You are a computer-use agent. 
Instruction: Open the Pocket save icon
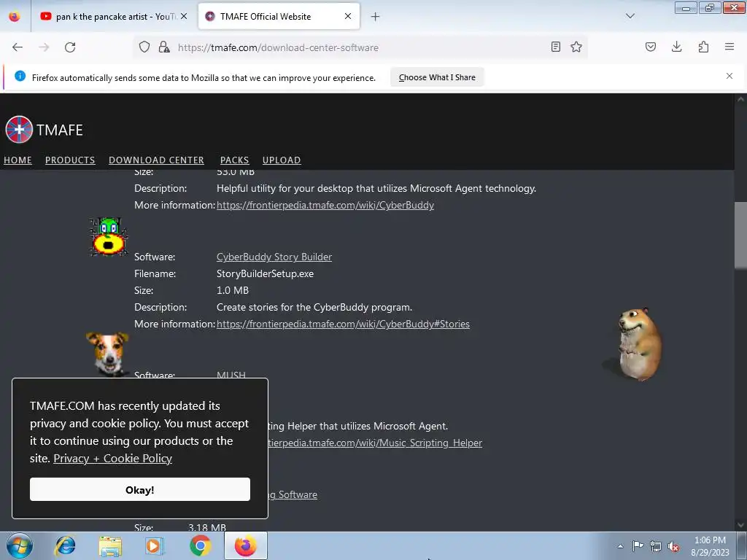tap(651, 47)
